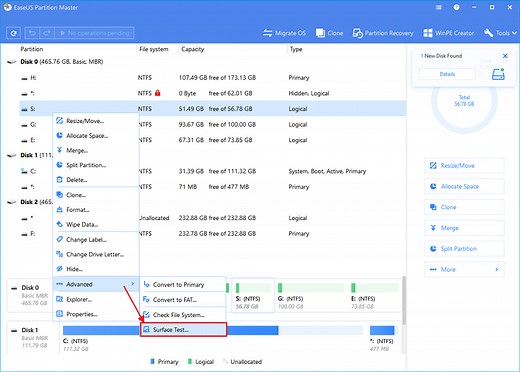Click the File system column header
520x372 pixels.
[x=154, y=49]
